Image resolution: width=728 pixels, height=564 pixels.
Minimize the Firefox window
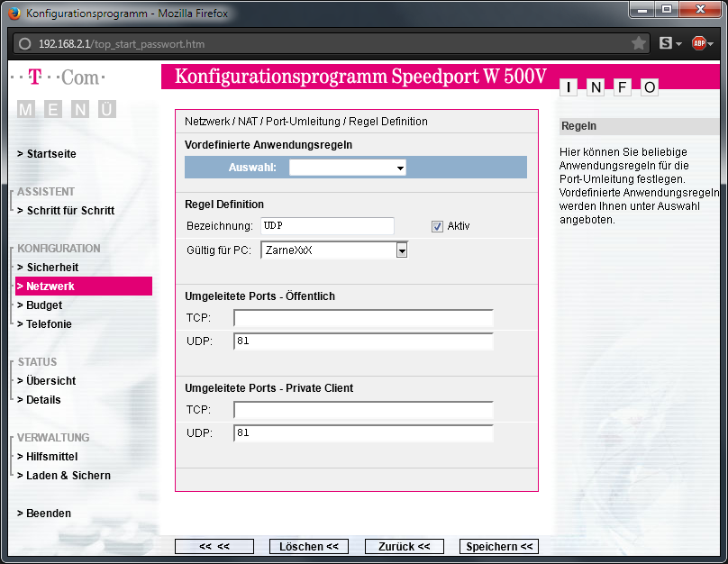642,9
